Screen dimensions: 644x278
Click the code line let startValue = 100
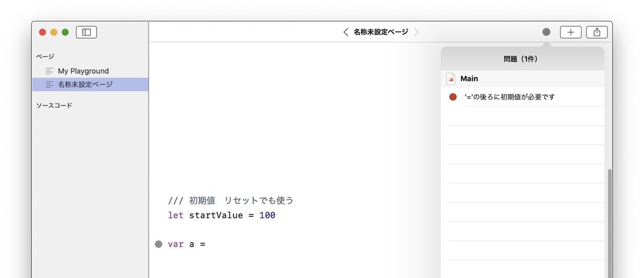pos(222,216)
